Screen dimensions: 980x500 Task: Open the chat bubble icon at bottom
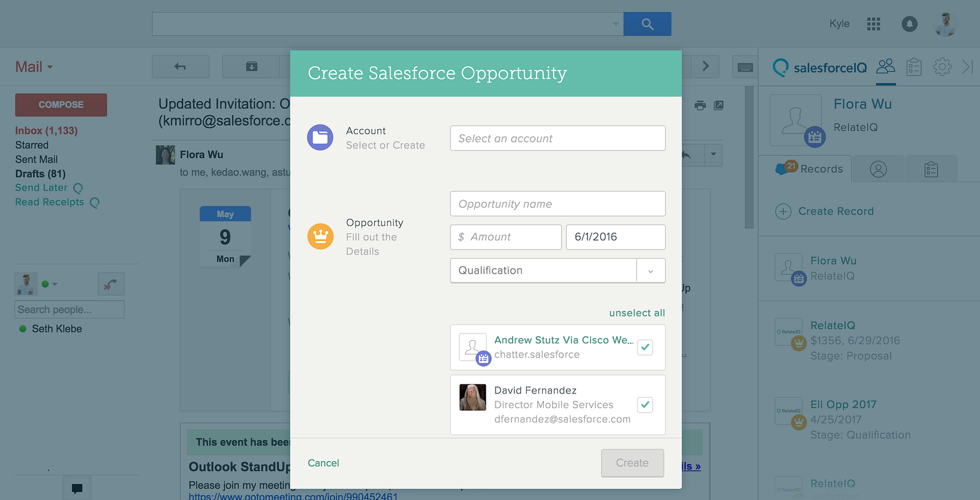pyautogui.click(x=77, y=488)
